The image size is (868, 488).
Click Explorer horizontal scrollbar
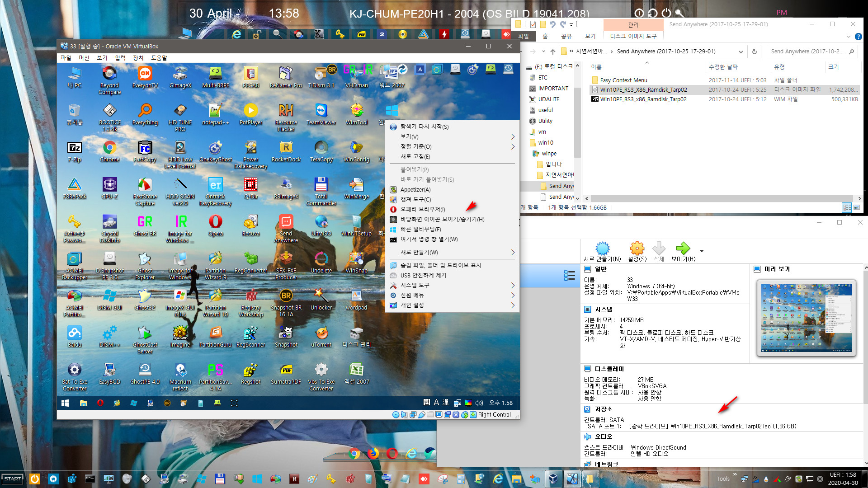pos(722,198)
